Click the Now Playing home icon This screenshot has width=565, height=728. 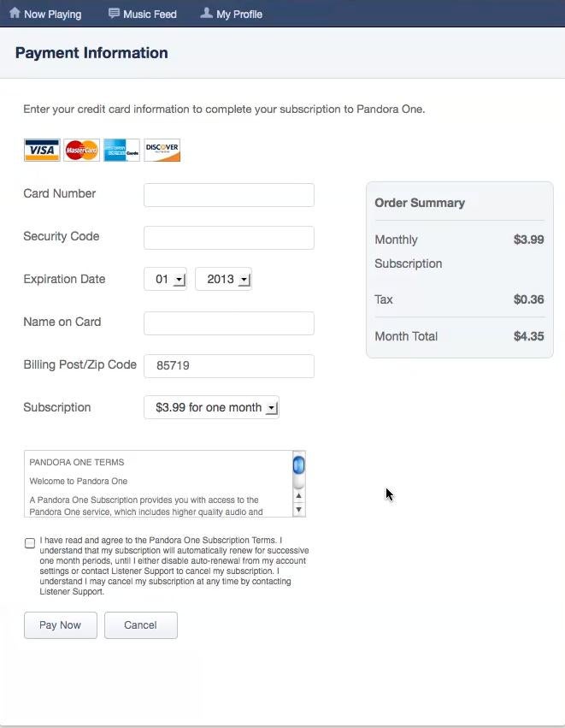click(14, 14)
